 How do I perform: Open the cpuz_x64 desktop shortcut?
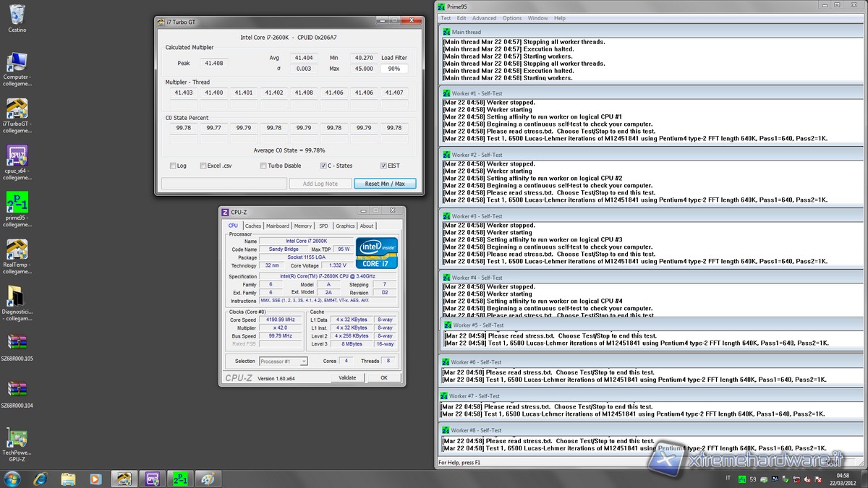point(17,156)
